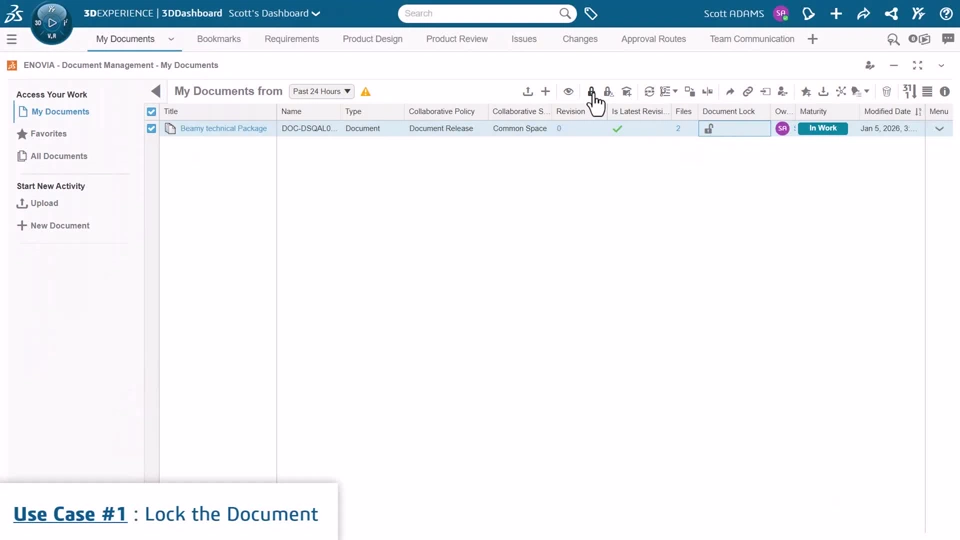Click the plus icon in documents toolbar
The width and height of the screenshot is (960, 540).
(x=546, y=91)
